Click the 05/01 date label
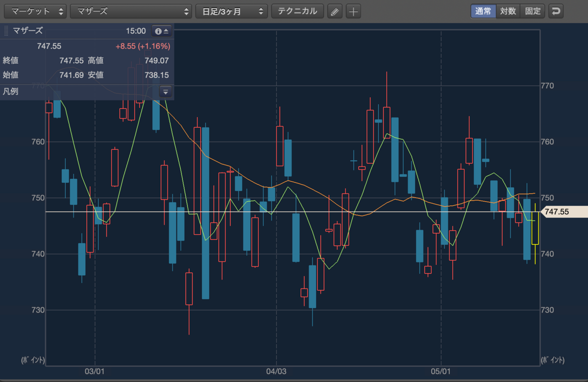 pos(441,371)
